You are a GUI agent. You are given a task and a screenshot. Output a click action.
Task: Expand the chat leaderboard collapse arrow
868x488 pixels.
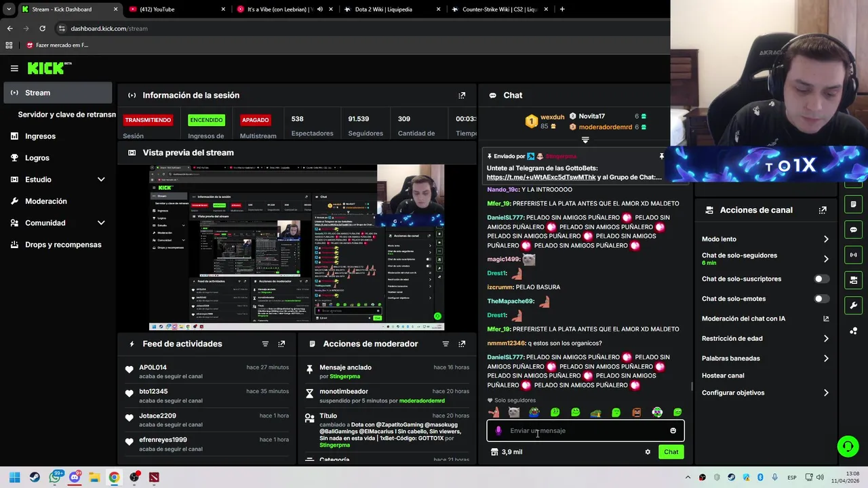tap(585, 140)
